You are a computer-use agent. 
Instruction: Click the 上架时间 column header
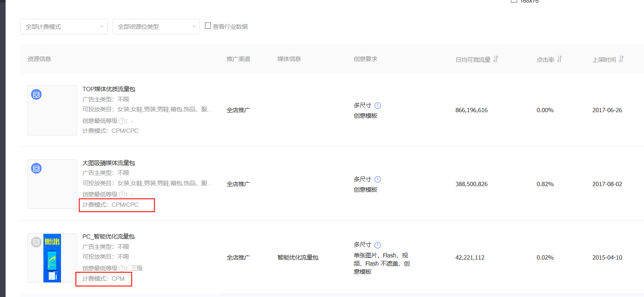coord(604,60)
